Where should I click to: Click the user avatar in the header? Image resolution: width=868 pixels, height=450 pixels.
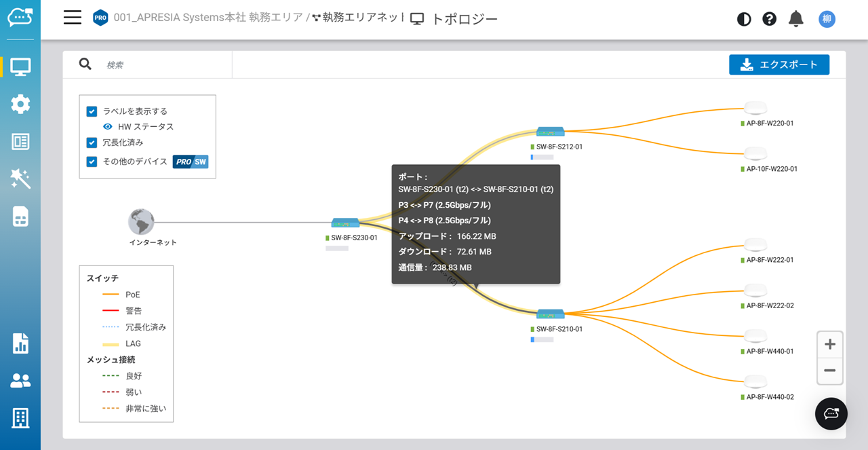(x=827, y=19)
